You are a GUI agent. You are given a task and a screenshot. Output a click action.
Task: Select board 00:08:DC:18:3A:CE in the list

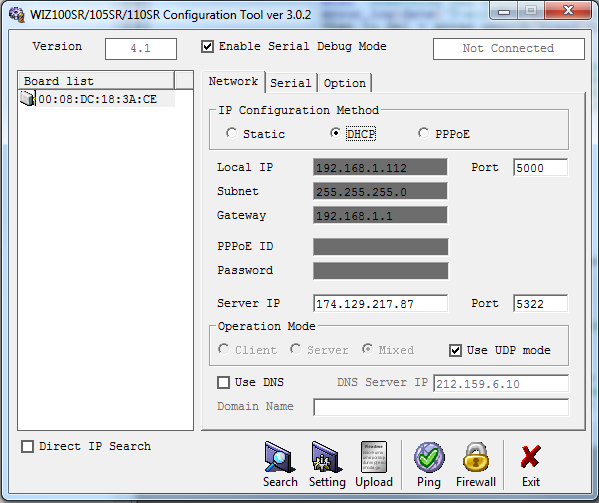pyautogui.click(x=97, y=99)
